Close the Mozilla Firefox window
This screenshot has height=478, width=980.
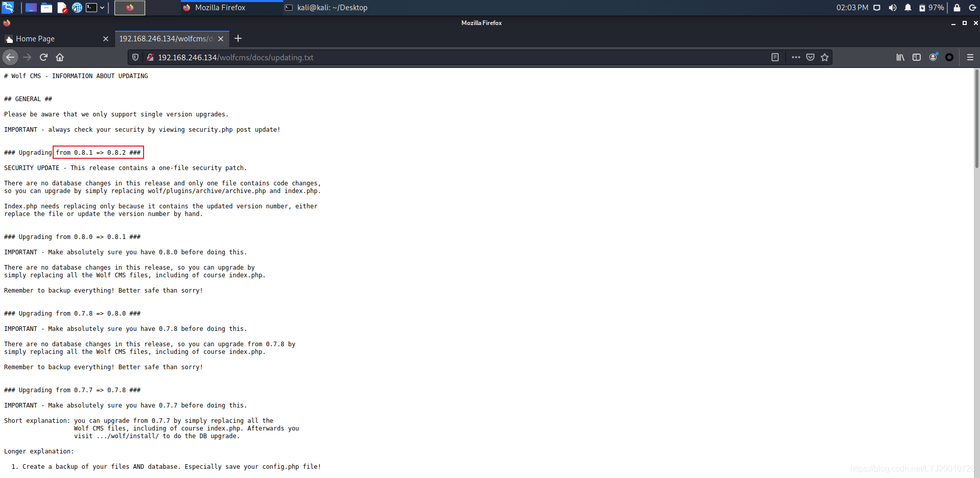click(975, 23)
